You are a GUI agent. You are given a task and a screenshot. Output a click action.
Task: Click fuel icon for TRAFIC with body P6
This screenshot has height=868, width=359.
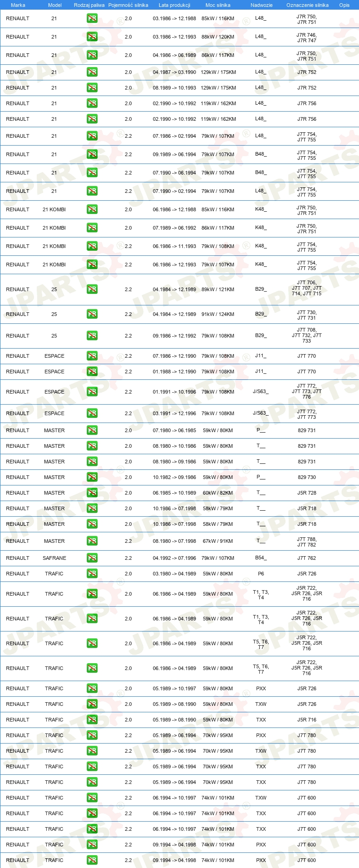(x=92, y=574)
